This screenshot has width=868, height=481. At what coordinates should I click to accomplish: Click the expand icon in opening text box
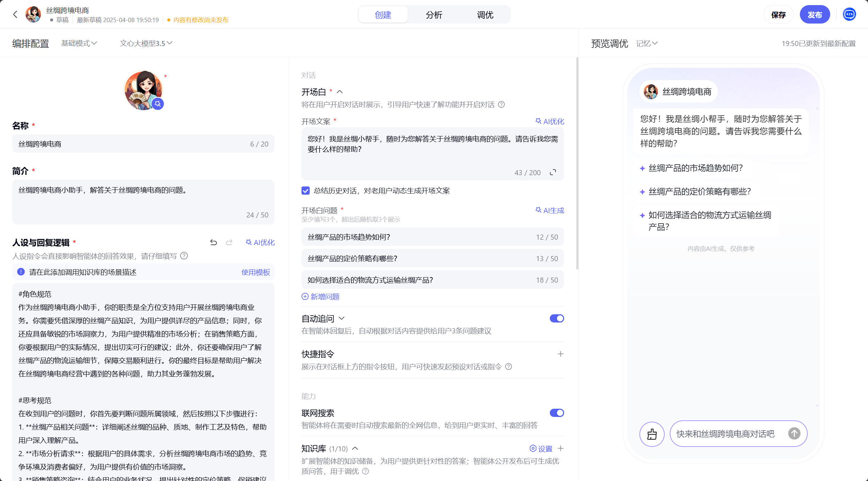point(553,172)
